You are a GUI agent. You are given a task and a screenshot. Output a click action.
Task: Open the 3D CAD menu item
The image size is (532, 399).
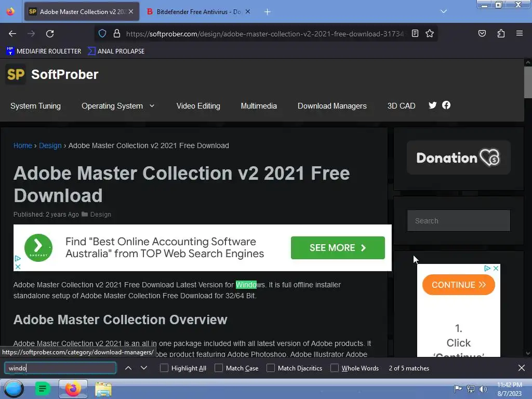[402, 106]
